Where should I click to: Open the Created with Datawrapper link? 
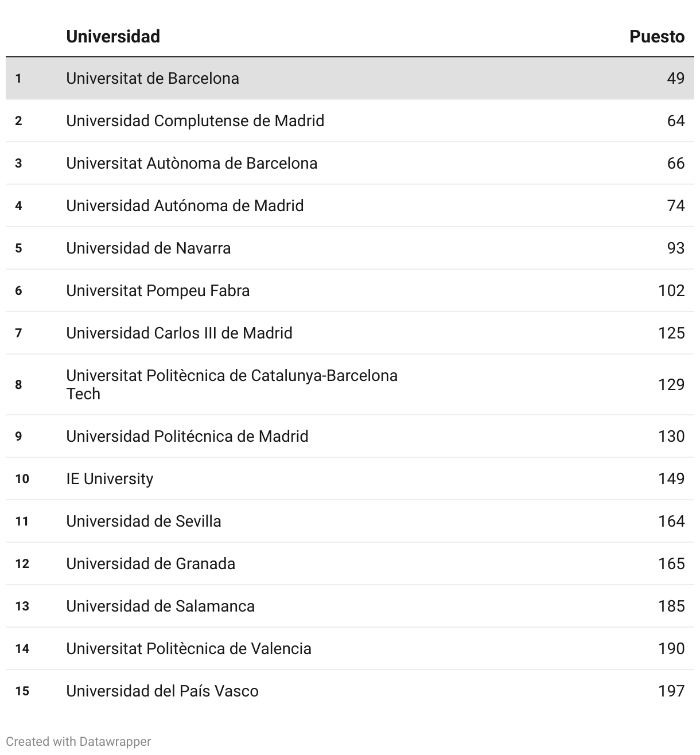click(79, 742)
